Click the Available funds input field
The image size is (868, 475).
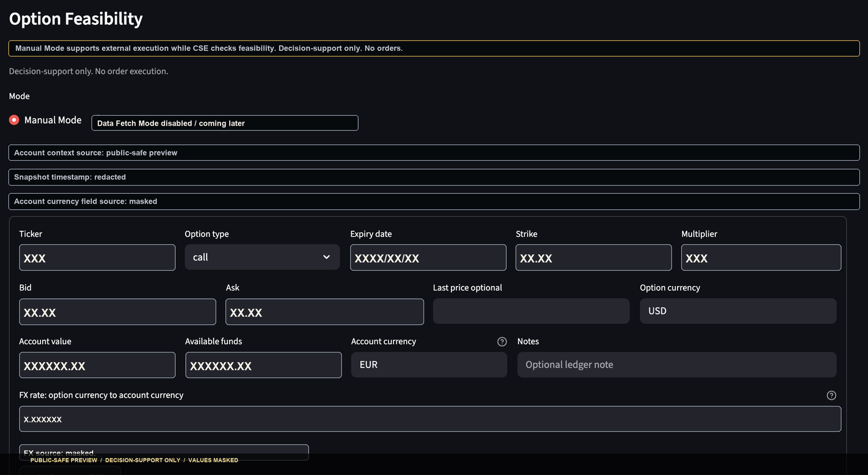tap(263, 365)
